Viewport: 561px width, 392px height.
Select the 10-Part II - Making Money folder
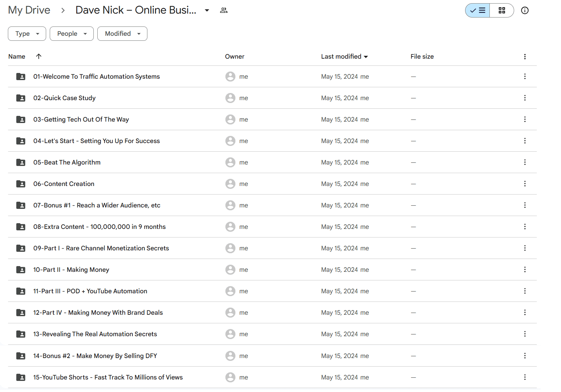click(x=272, y=270)
